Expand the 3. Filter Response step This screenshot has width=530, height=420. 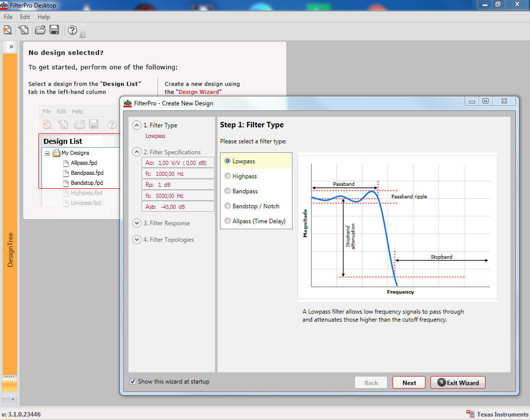coord(136,223)
